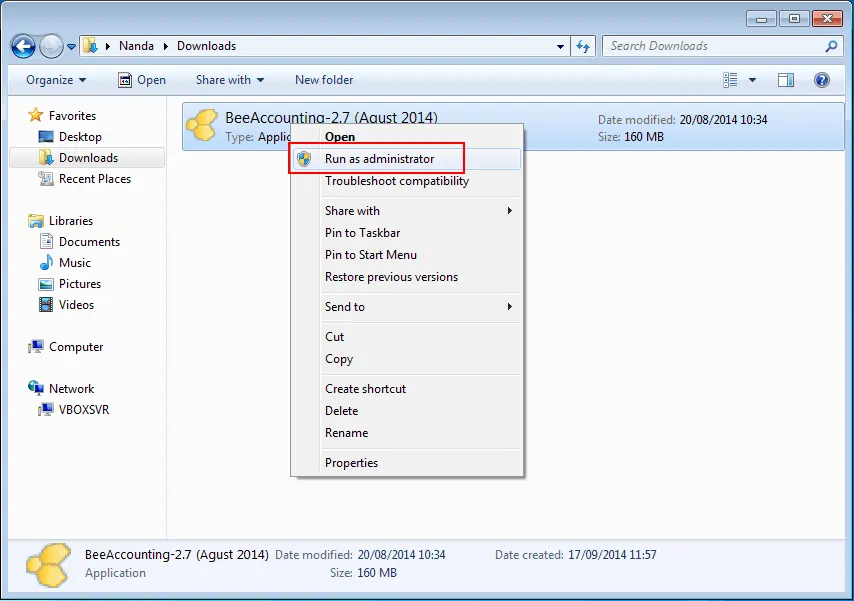Click the BeeAccounting icon in details pane
Image resolution: width=854 pixels, height=601 pixels.
[48, 565]
